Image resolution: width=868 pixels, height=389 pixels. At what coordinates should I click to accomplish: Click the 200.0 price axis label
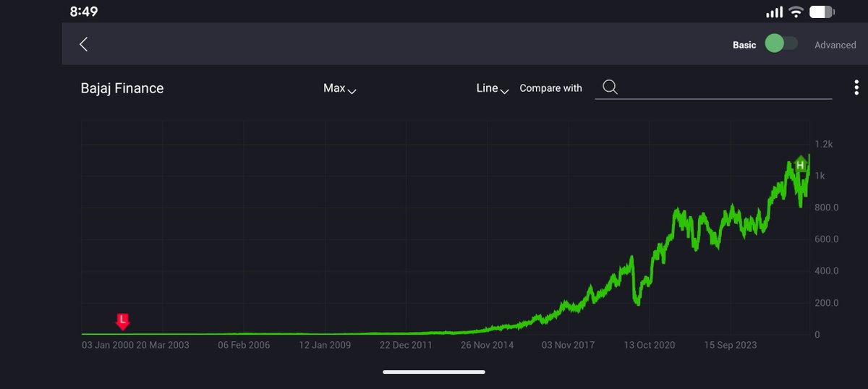826,303
